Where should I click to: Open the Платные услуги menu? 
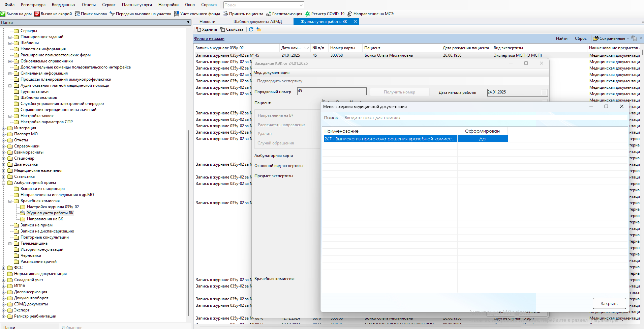[x=137, y=5]
